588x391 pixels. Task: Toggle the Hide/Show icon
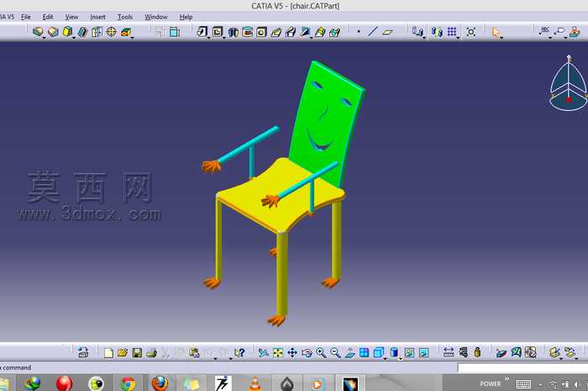(409, 352)
